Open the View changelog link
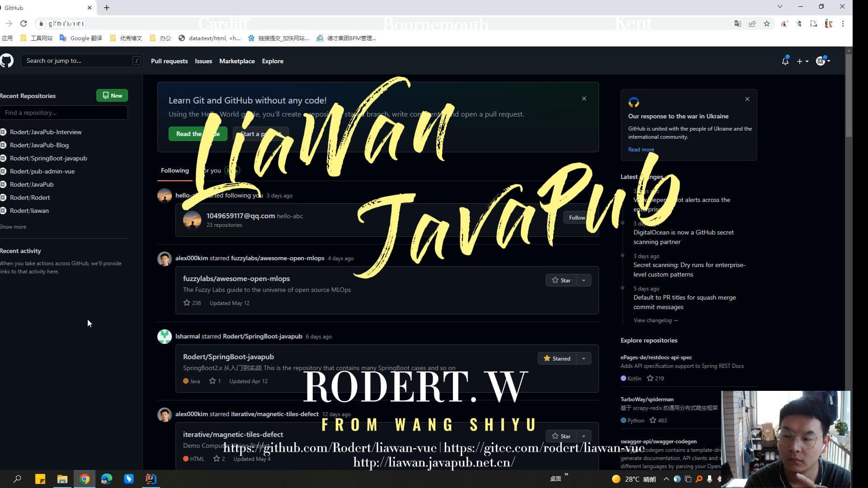The height and width of the screenshot is (488, 868). [655, 320]
